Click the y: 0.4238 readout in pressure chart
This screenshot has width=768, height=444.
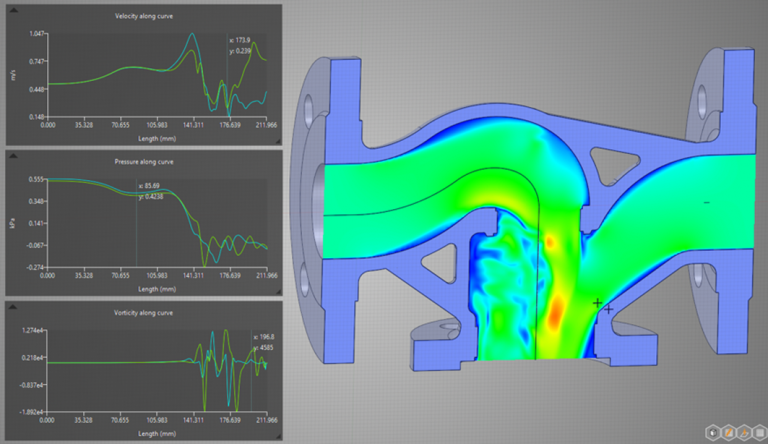click(x=150, y=197)
